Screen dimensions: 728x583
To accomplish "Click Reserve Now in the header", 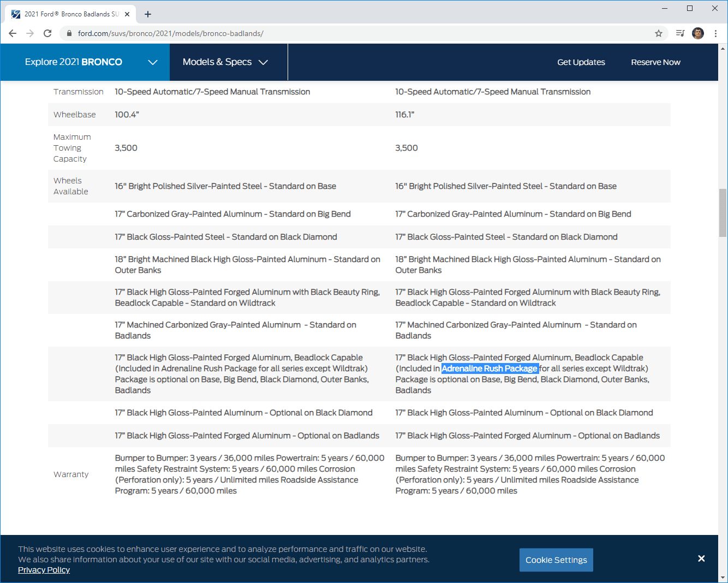I will [655, 62].
